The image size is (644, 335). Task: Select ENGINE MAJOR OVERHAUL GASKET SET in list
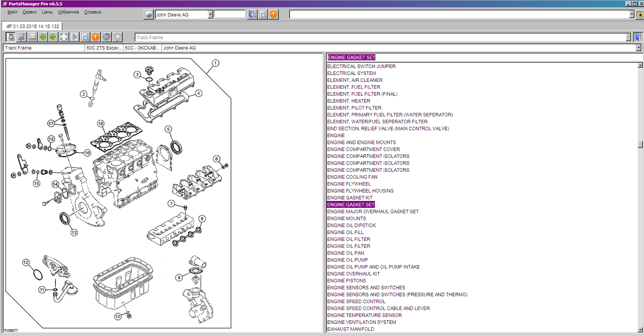(373, 212)
